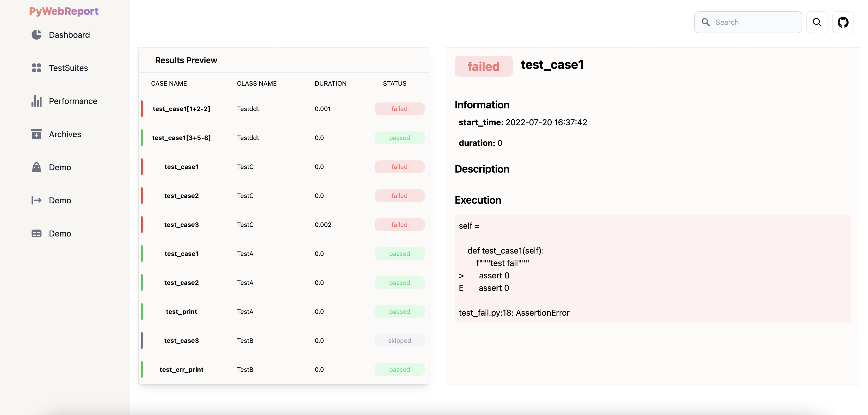The height and width of the screenshot is (415, 868).
Task: Expand the Execution section details
Action: pos(478,200)
